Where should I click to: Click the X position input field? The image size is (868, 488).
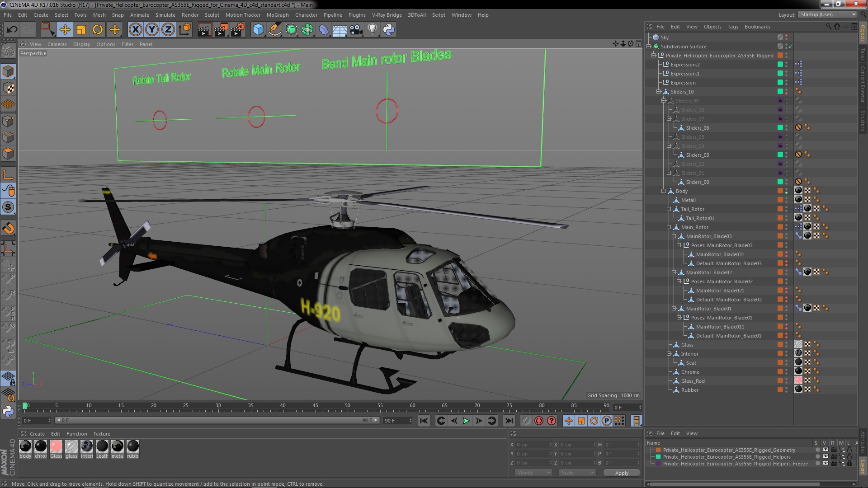(x=533, y=445)
